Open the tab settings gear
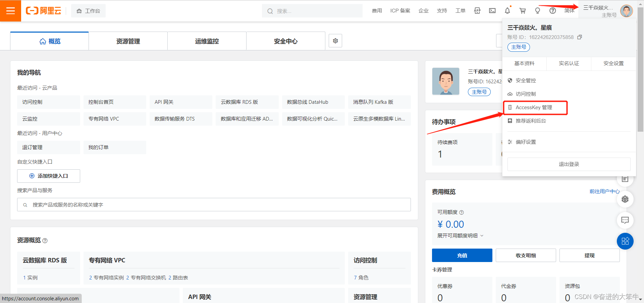Viewport: 644px width, 303px height. [x=335, y=41]
